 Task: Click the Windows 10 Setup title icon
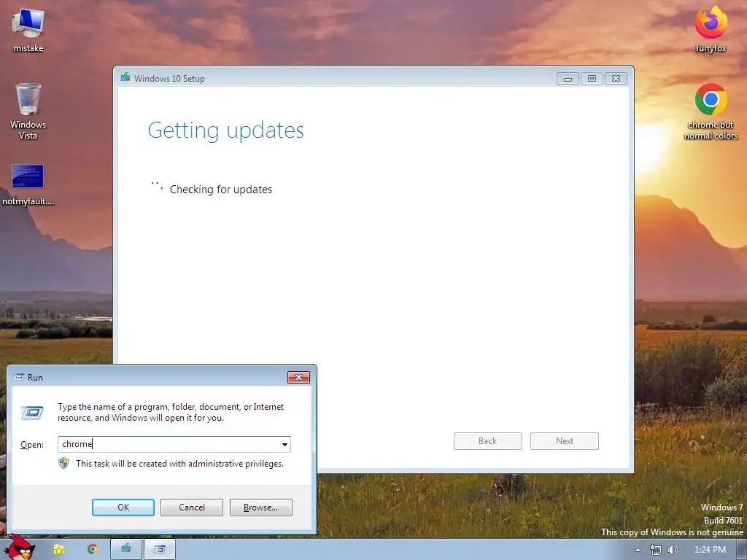coord(125,77)
